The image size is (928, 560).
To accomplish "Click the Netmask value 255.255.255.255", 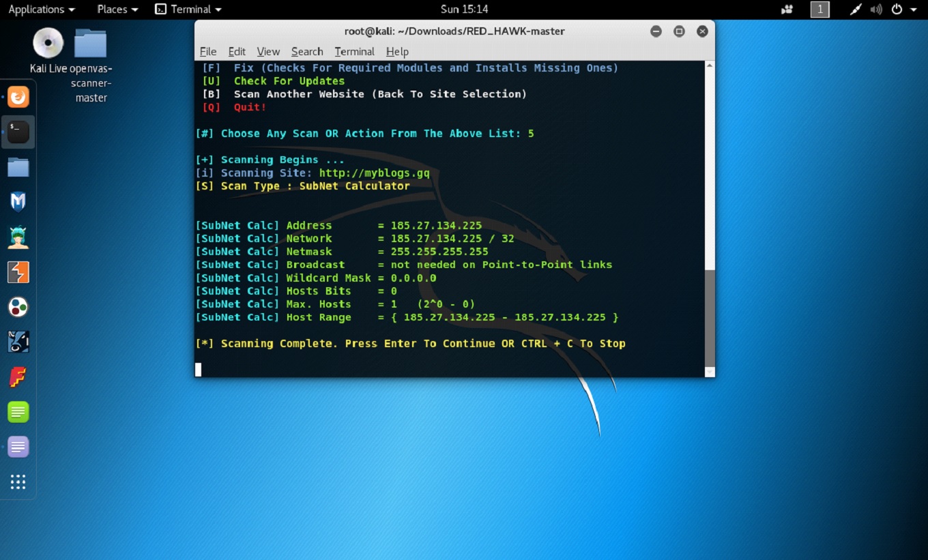I will (439, 252).
